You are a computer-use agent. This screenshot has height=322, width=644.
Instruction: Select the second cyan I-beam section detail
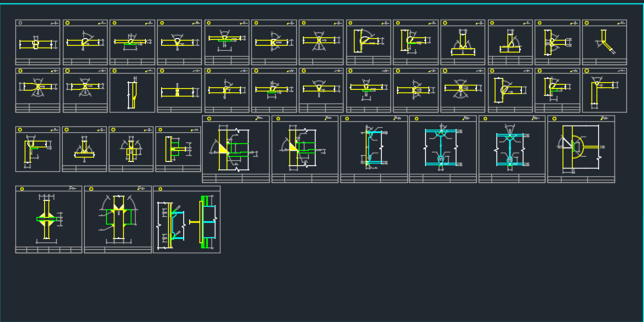point(512,149)
